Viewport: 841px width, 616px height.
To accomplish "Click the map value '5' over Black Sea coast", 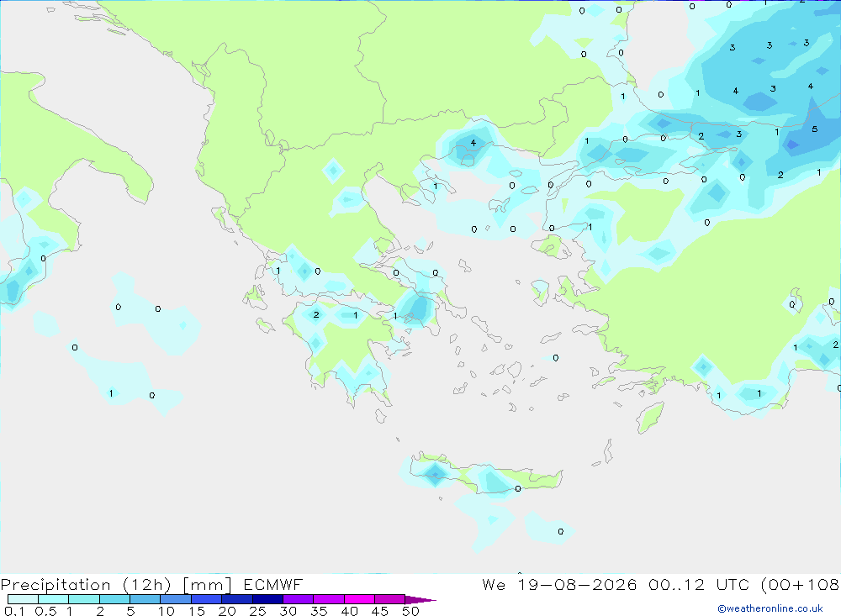I will click(815, 129).
